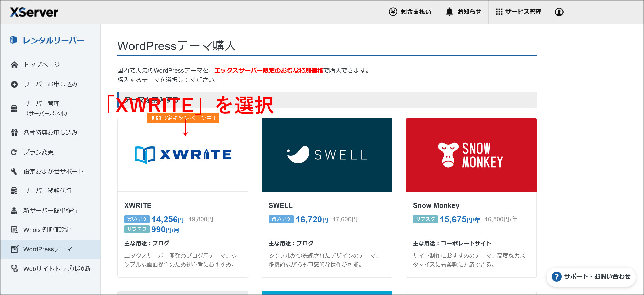Click the SWELL description text
This screenshot has width=644, height=295.
(324, 260)
